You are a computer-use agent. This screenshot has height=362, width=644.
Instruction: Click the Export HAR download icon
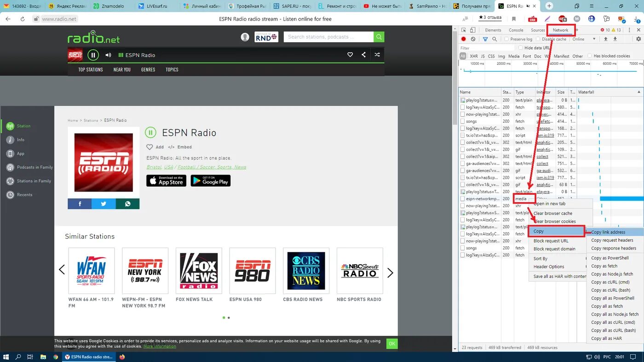[x=615, y=39]
